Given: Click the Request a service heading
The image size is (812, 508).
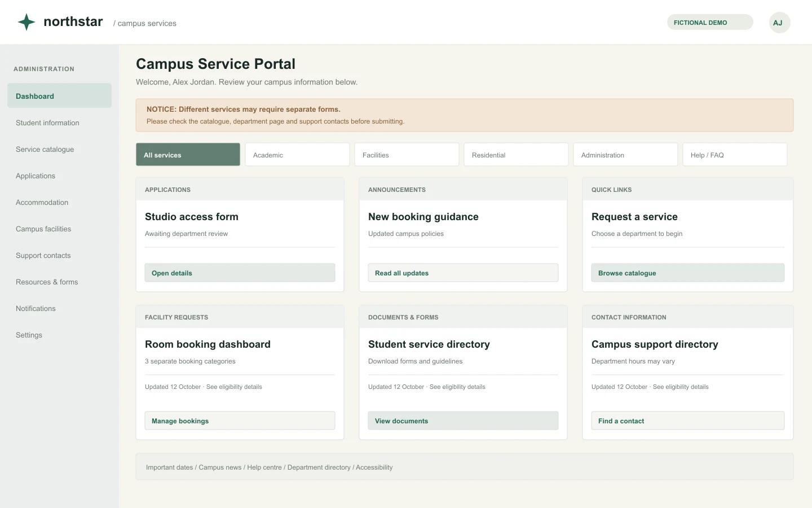Looking at the screenshot, I should coord(634,217).
